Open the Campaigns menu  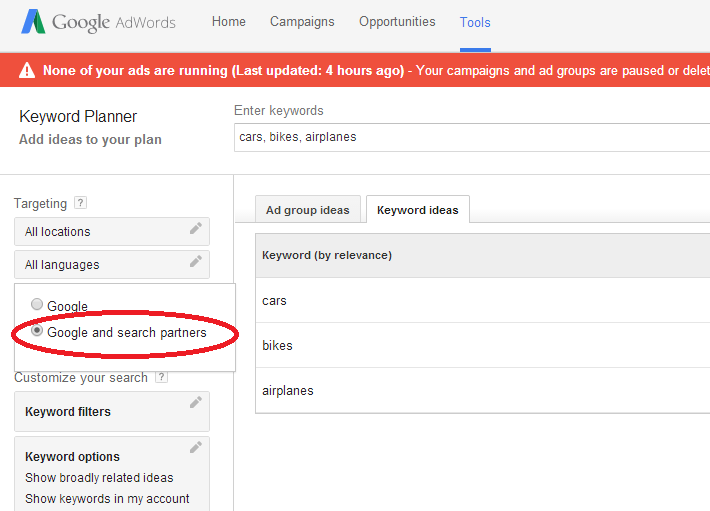(x=302, y=22)
